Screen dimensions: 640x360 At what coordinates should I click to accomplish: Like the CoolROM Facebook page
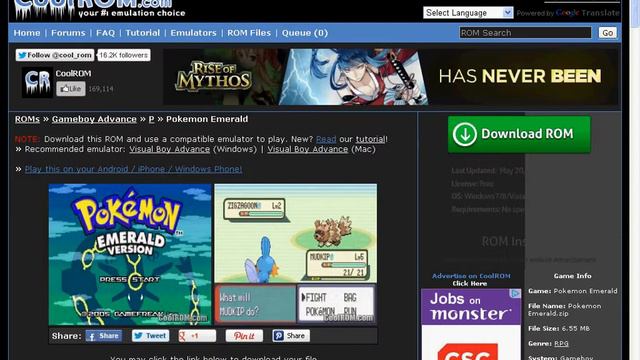pyautogui.click(x=71, y=89)
